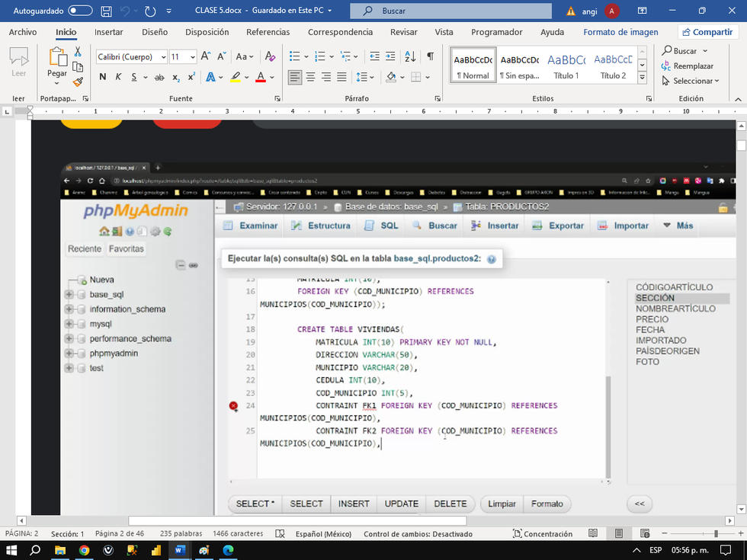Click the Clear Formatting icon
The width and height of the screenshot is (747, 560).
270,56
